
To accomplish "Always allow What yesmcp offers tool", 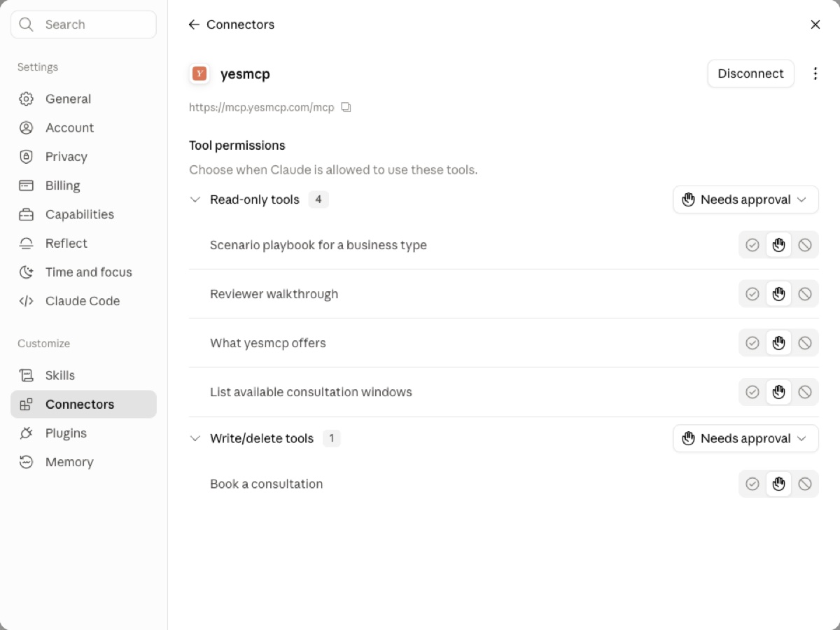I will 752,343.
